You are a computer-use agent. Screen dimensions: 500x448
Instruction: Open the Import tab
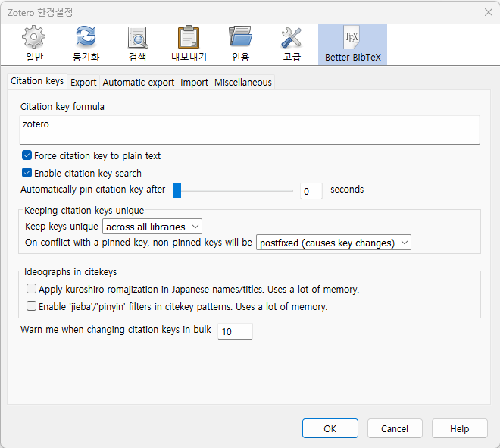click(194, 83)
